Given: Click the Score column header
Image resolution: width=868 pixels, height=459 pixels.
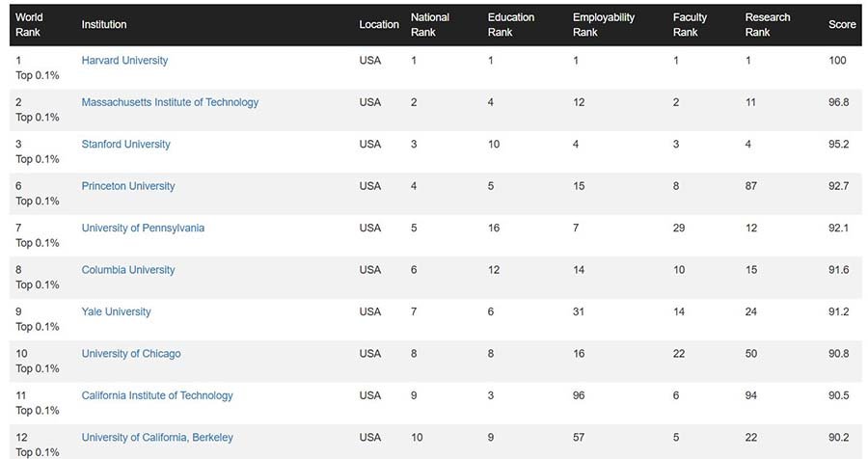Looking at the screenshot, I should click(x=842, y=25).
